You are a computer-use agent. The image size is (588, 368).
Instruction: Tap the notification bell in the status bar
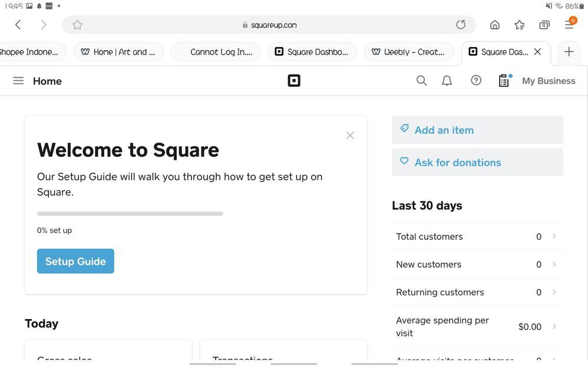coord(39,6)
